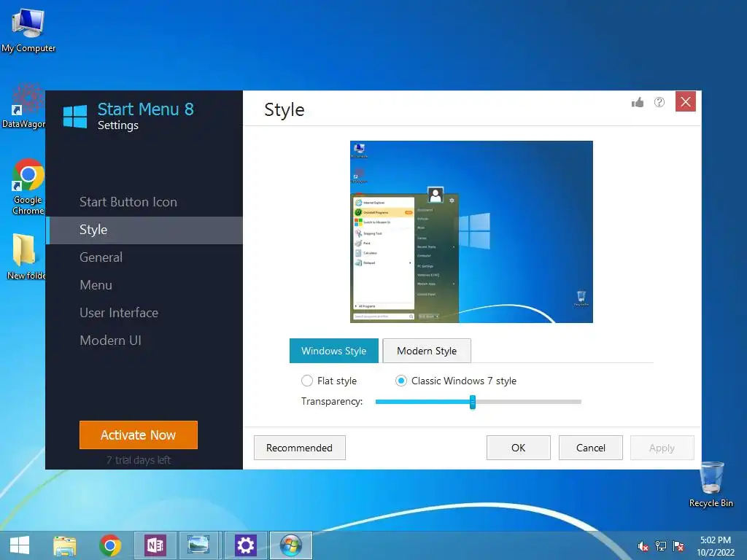Screen dimensions: 747x560
Task: Confirm with the OK button
Action: [519, 448]
